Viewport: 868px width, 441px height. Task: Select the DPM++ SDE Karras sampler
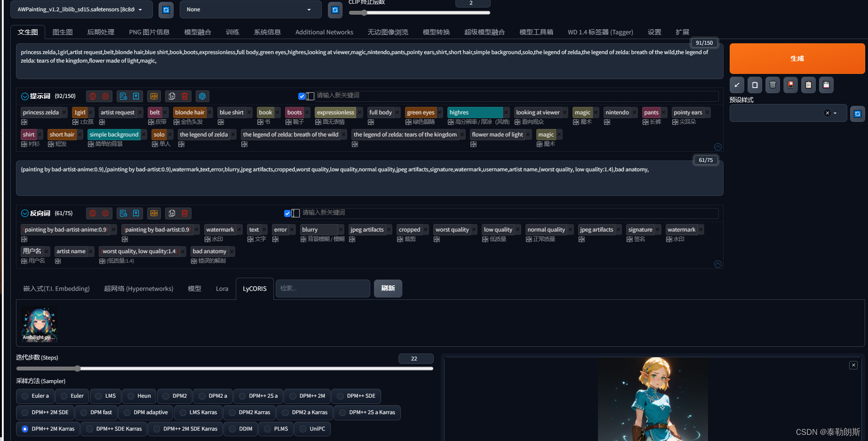pyautogui.click(x=114, y=429)
